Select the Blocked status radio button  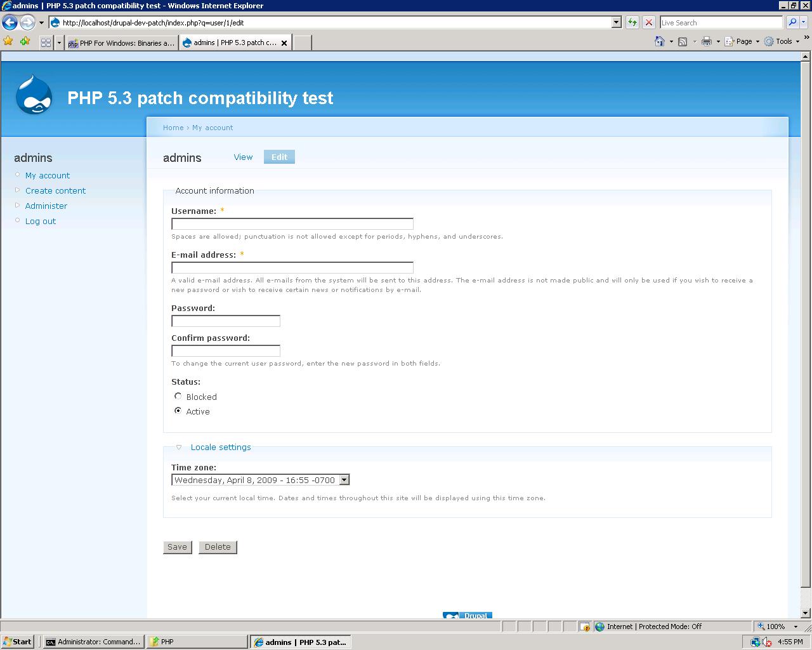[178, 395]
